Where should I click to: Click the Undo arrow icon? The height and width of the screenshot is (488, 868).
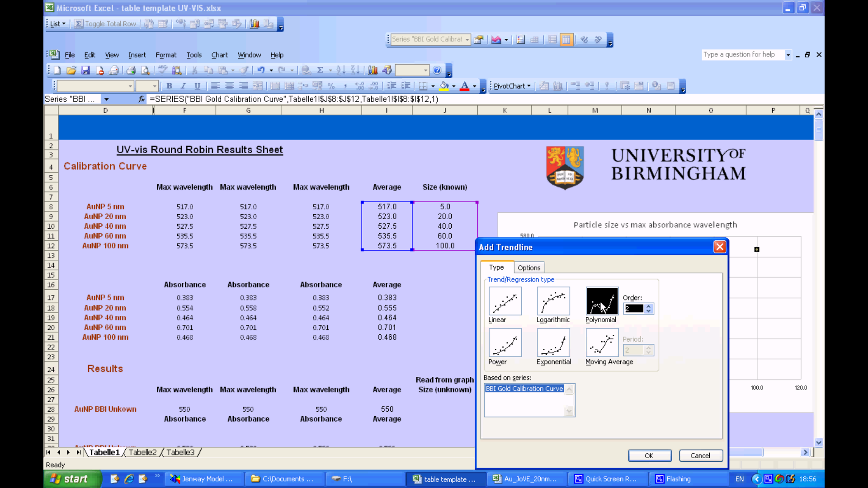click(x=261, y=70)
